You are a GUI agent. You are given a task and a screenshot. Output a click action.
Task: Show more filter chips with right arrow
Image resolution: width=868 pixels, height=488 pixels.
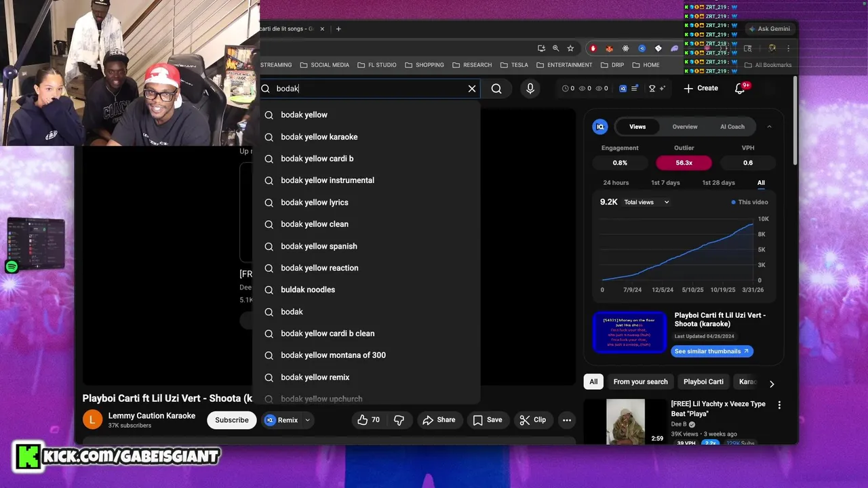(771, 384)
